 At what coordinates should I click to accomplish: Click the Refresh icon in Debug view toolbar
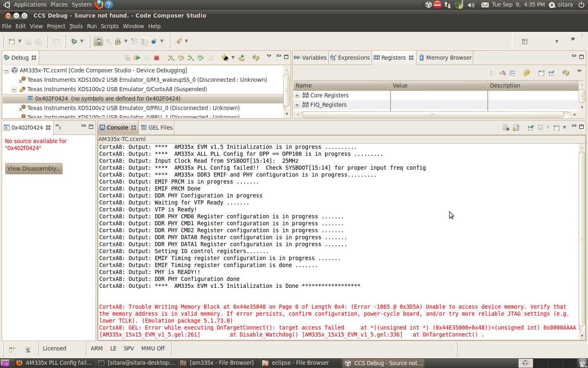(256, 58)
